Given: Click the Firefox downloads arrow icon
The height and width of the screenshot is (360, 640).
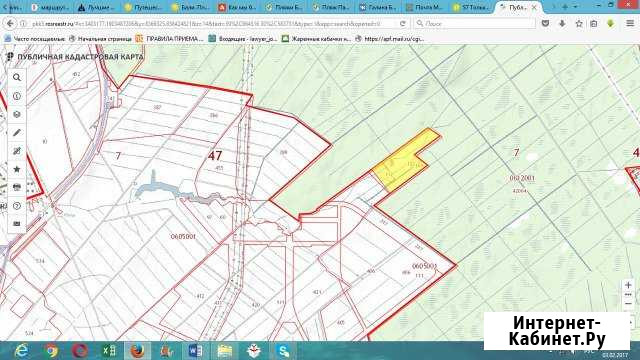Looking at the screenshot, I should [562, 24].
